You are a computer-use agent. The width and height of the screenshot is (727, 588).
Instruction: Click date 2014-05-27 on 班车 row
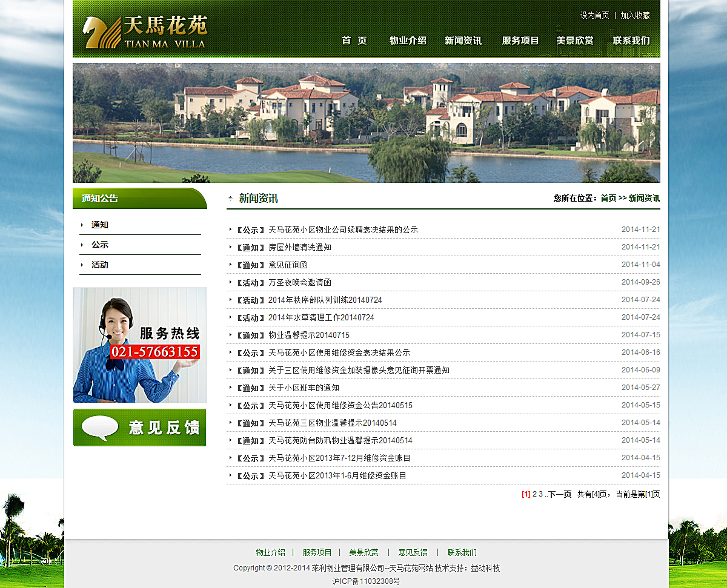pos(641,388)
